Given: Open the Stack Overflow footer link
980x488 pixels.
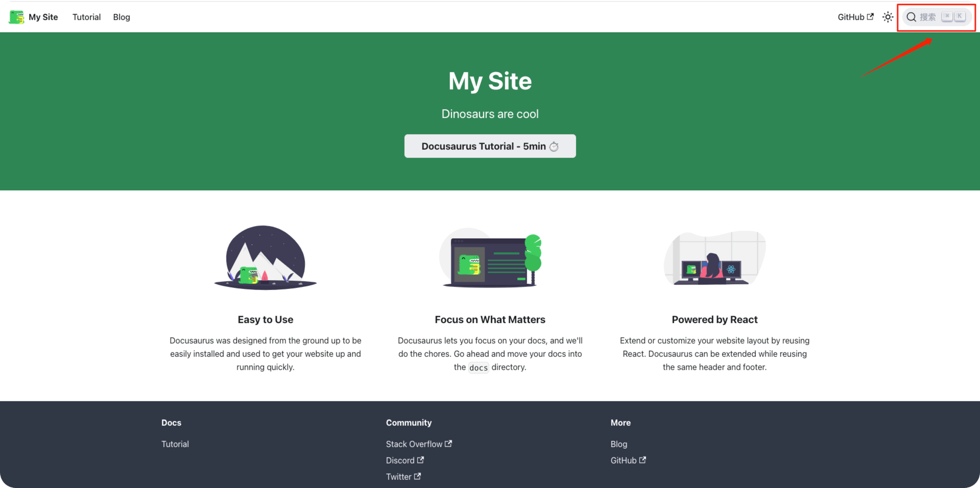Looking at the screenshot, I should pos(419,444).
